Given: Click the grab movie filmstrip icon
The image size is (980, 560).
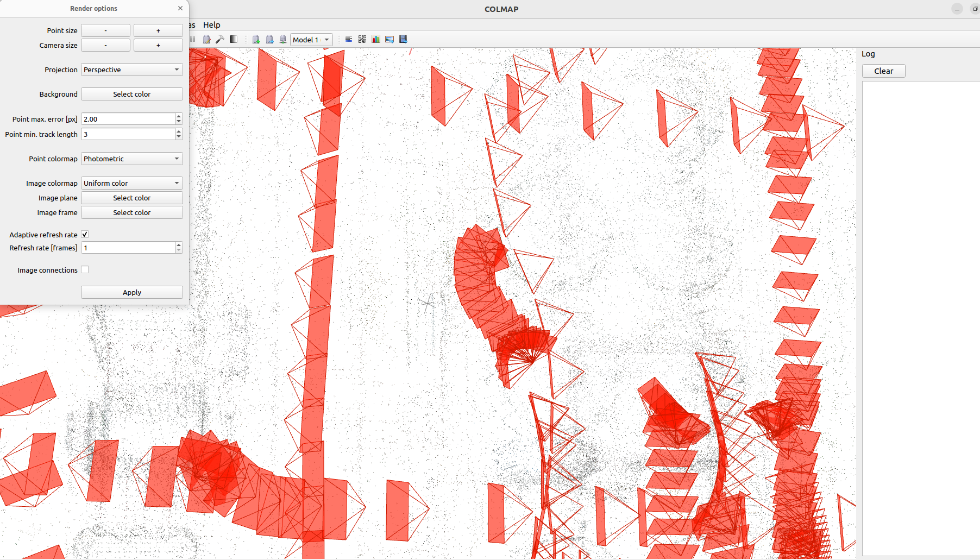Looking at the screenshot, I should pyautogui.click(x=403, y=39).
